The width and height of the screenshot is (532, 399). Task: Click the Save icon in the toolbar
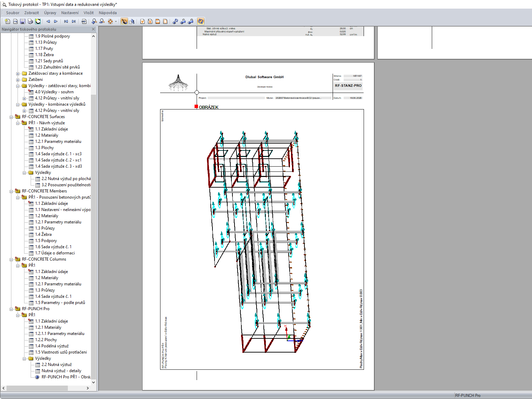coord(22,21)
